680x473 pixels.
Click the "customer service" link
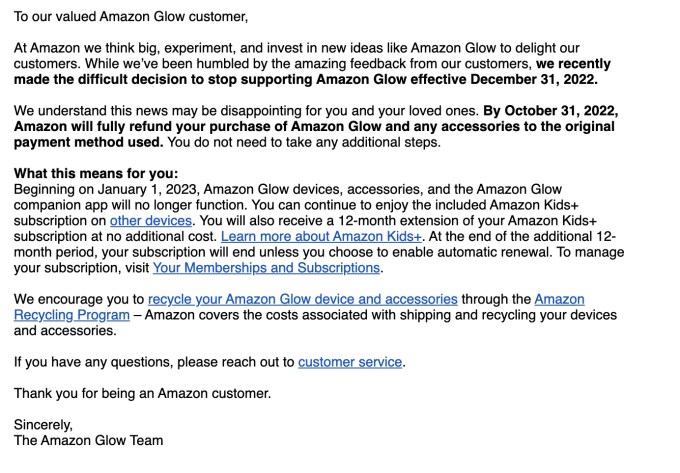(x=350, y=362)
